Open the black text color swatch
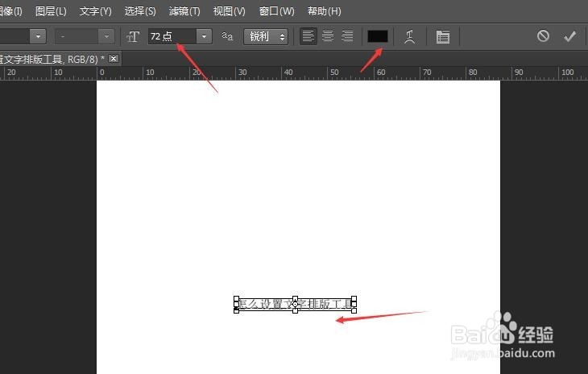 (x=378, y=36)
